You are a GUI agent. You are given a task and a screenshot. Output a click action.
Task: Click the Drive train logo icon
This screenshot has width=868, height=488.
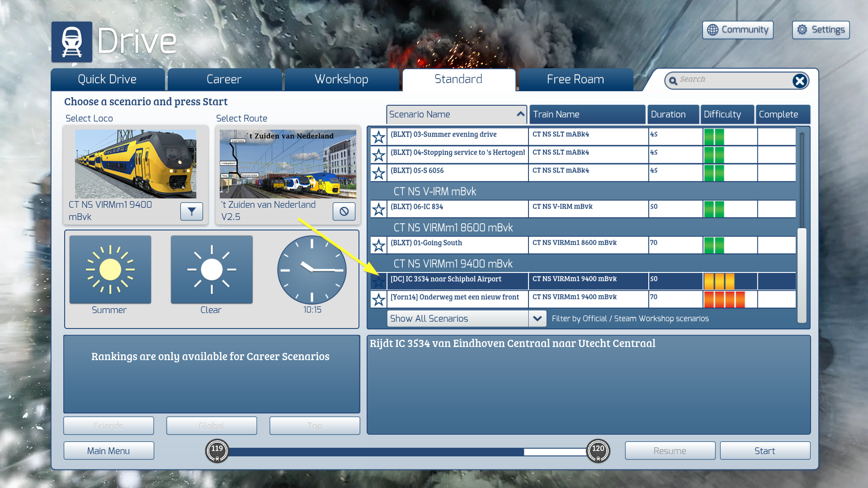pos(72,42)
